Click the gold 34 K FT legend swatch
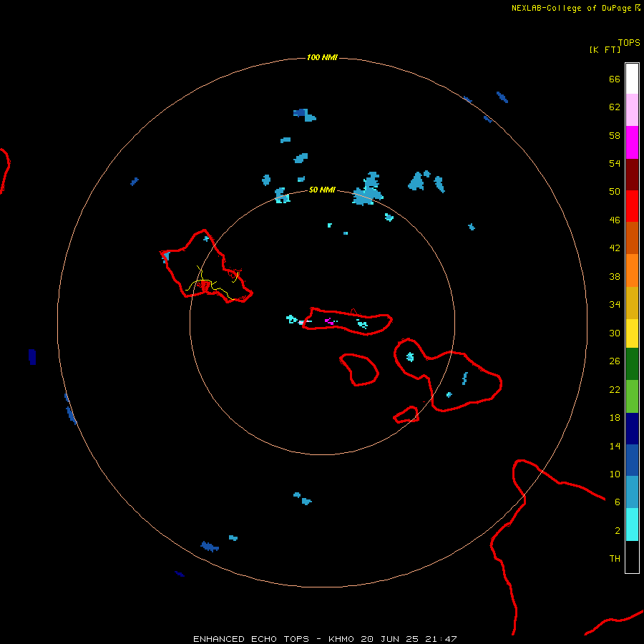Image resolution: width=644 pixels, height=644 pixels. point(632,303)
